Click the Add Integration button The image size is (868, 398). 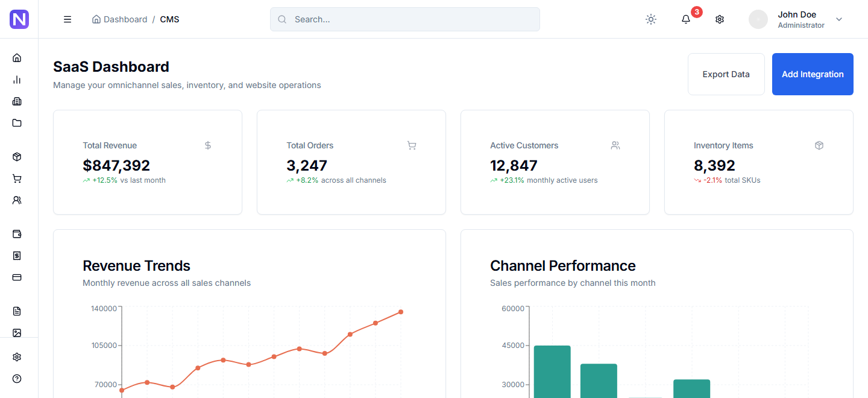813,74
